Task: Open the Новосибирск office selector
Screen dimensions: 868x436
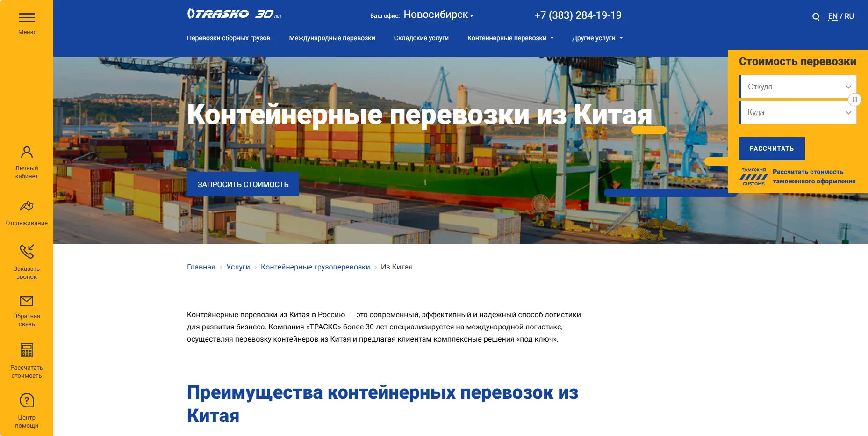Action: [438, 15]
